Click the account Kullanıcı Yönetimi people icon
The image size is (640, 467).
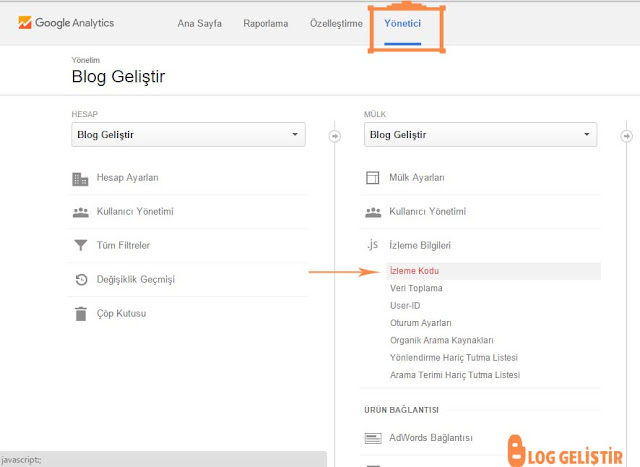click(81, 212)
